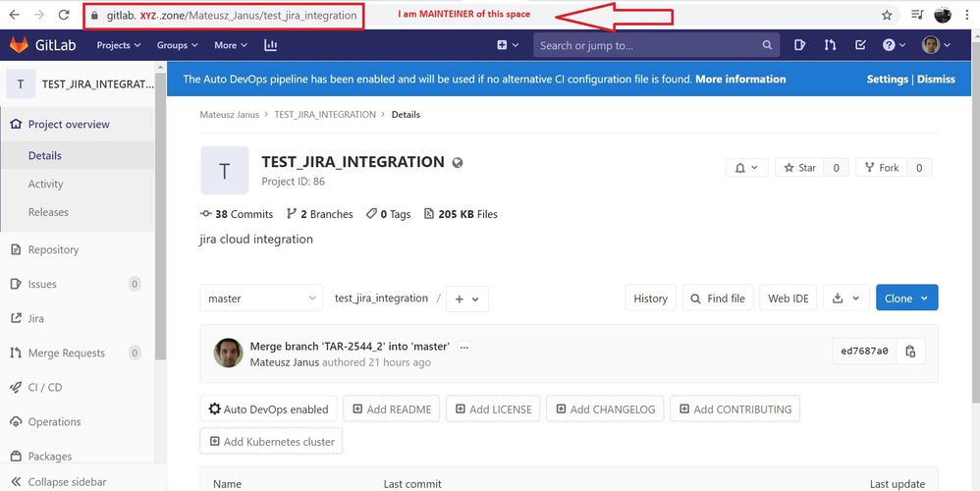The height and width of the screenshot is (491, 980).
Task: Copy commit SHA to clipboard
Action: [910, 352]
